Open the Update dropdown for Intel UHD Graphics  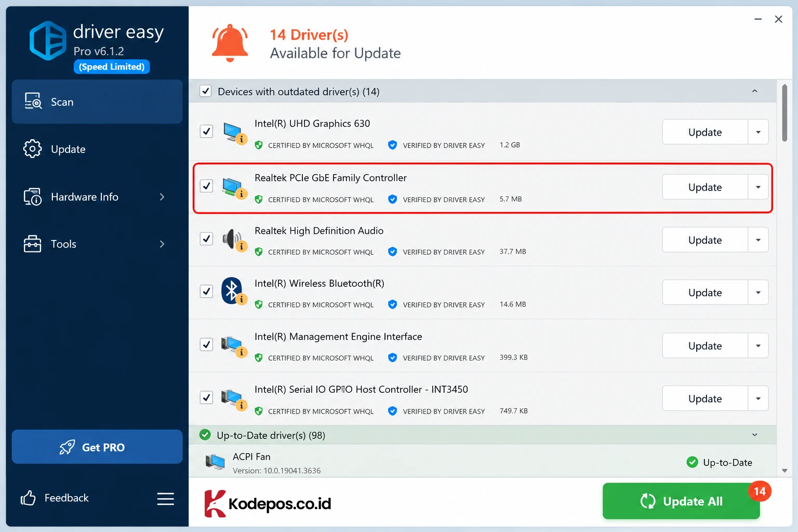(x=758, y=132)
